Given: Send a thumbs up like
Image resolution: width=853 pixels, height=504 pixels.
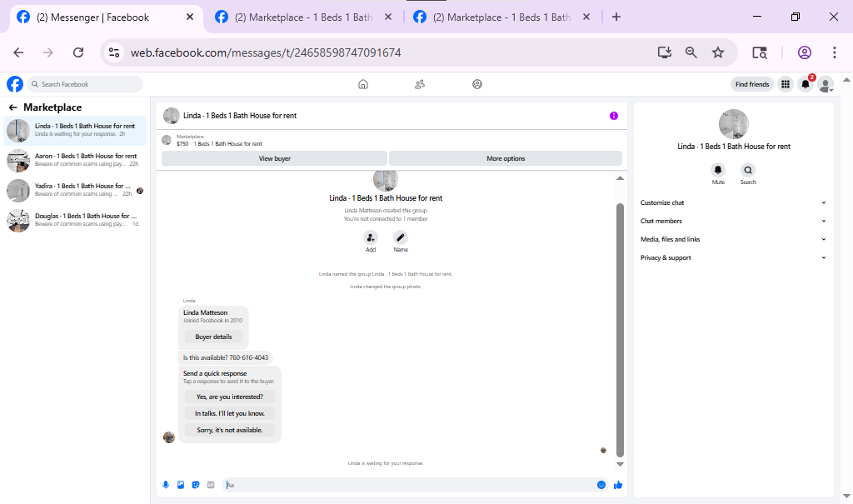Looking at the screenshot, I should point(618,485).
